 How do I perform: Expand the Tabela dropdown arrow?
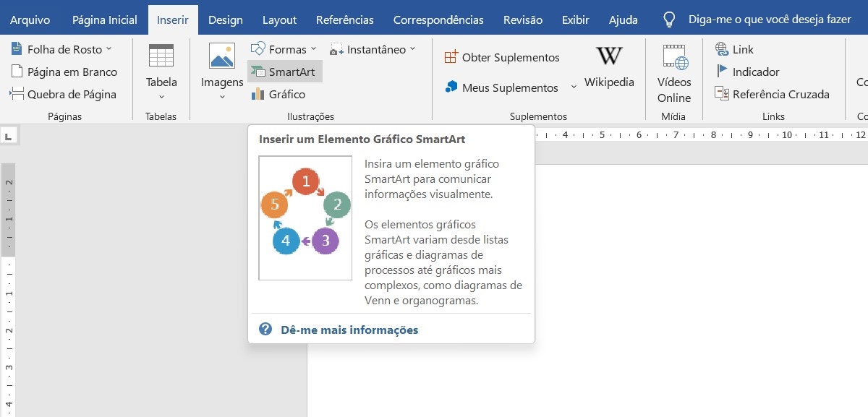161,96
